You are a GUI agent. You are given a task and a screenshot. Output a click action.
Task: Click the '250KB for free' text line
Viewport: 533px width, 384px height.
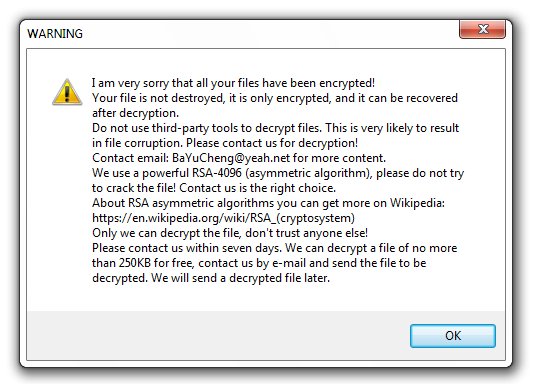pos(259,263)
